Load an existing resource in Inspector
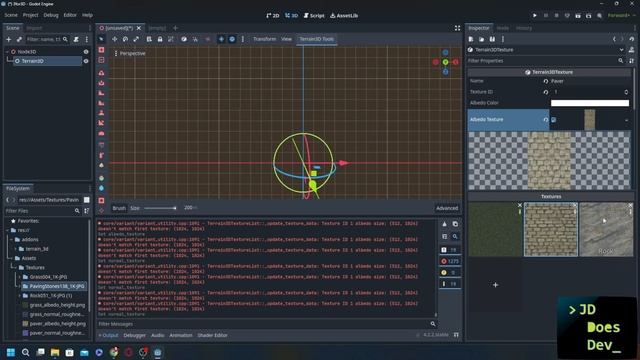 click(482, 39)
